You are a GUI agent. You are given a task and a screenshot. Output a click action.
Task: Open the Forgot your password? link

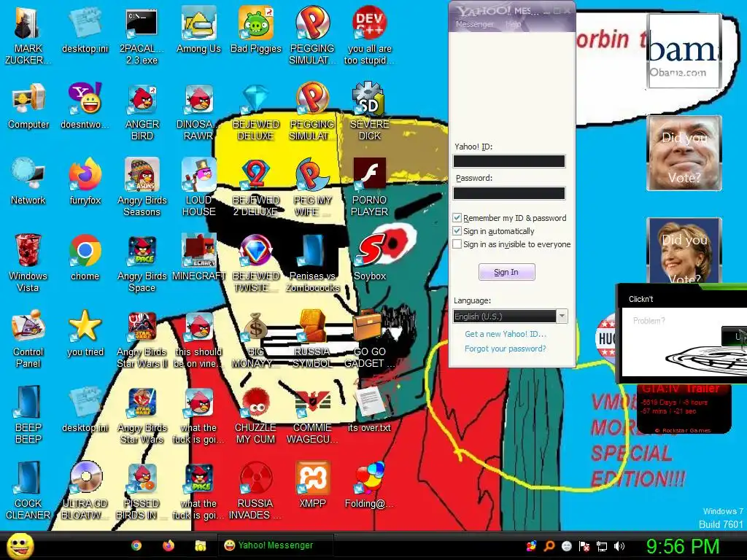506,349
